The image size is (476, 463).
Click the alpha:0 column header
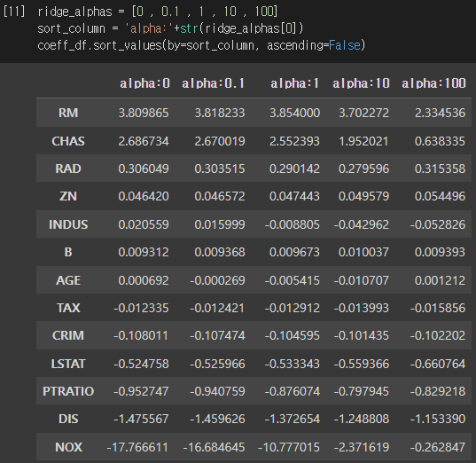click(144, 83)
